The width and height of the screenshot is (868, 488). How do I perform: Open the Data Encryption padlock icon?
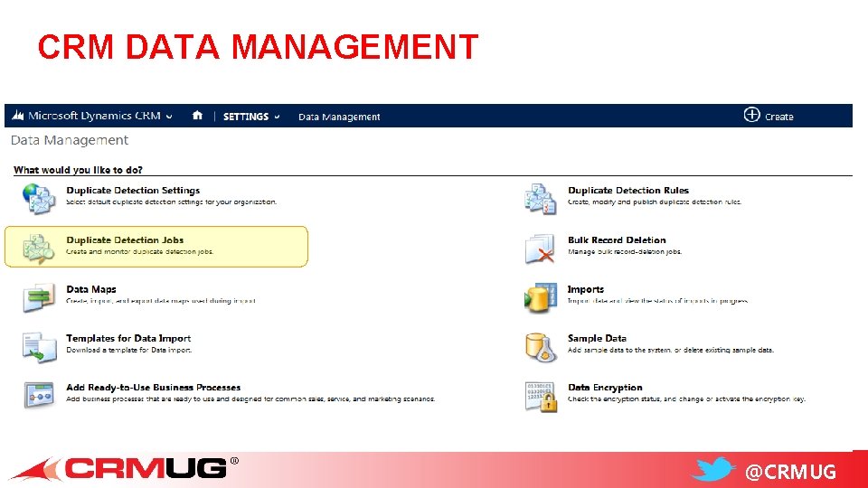click(541, 396)
